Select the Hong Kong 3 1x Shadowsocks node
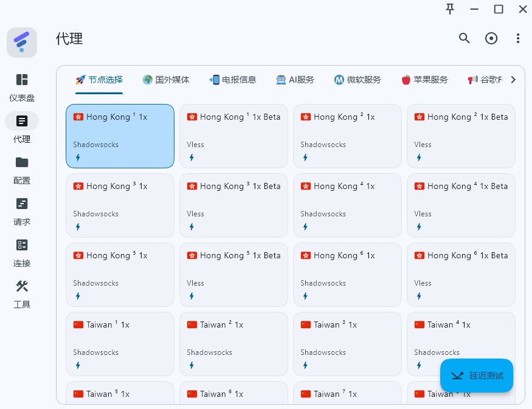The image size is (532, 409). coord(120,205)
